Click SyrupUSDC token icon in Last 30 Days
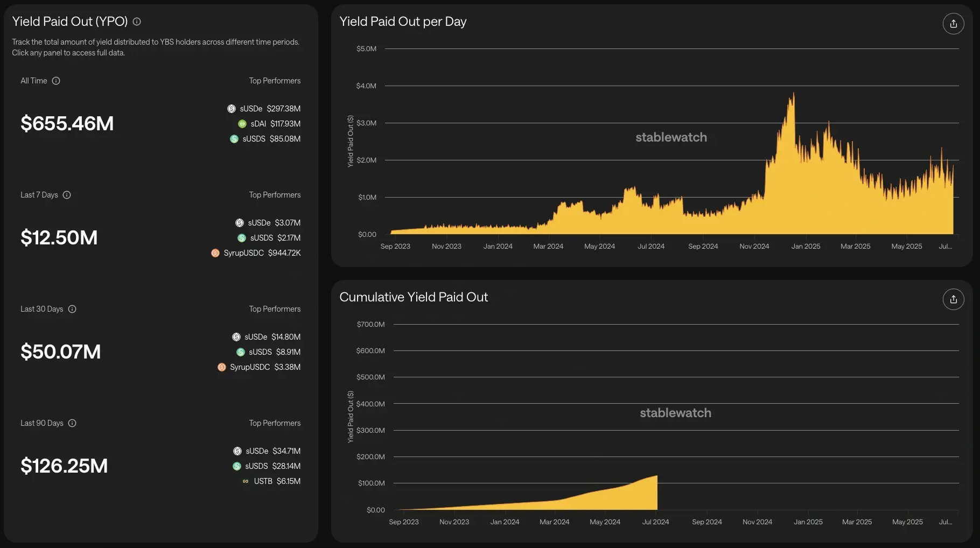Screen dimensions: 980x548 pos(222,367)
